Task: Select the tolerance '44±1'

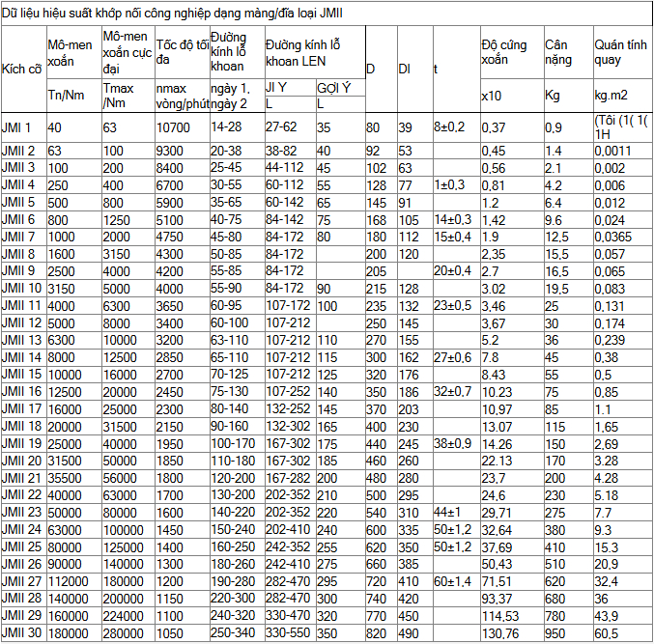Action: pos(447,512)
